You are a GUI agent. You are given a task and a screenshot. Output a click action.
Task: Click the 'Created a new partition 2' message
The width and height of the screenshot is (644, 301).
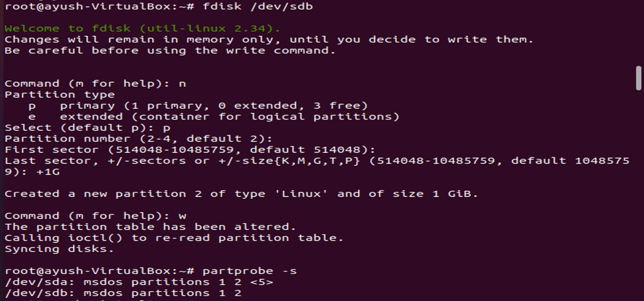[x=241, y=194]
